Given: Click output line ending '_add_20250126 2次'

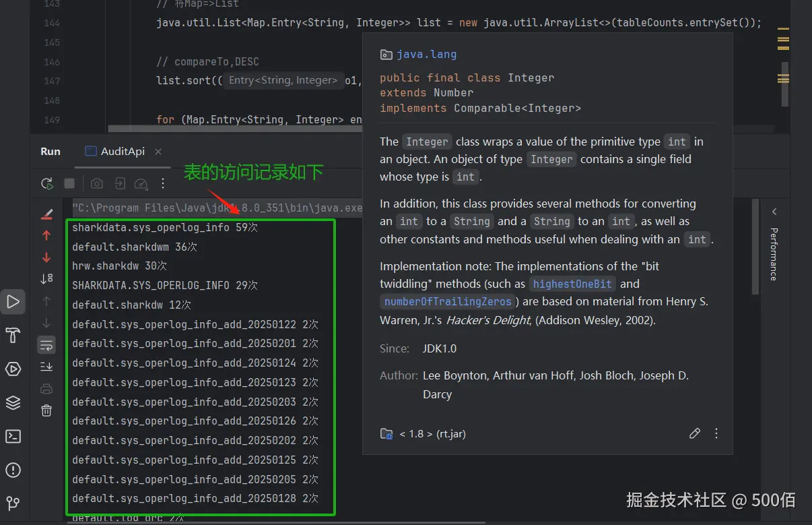Looking at the screenshot, I should pyautogui.click(x=195, y=421).
